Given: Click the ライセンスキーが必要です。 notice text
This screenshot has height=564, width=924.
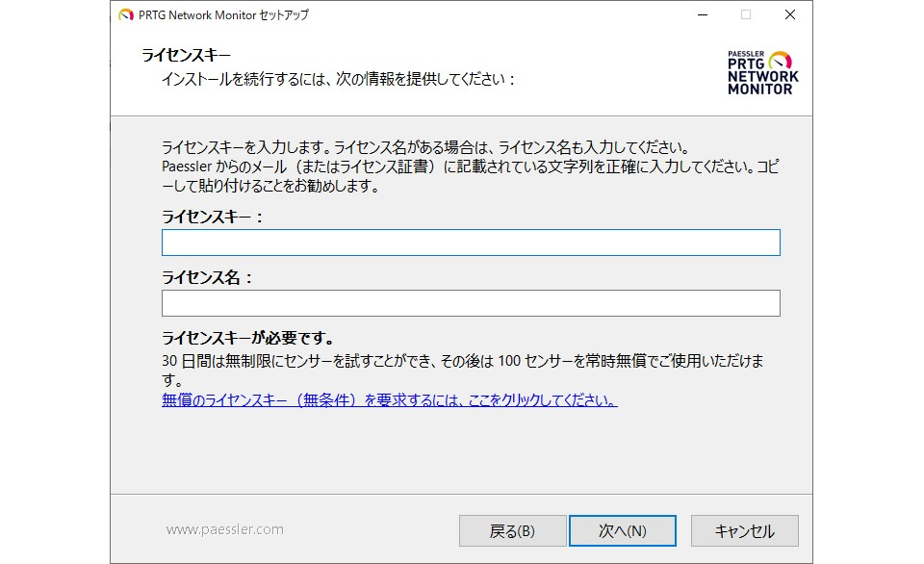Looking at the screenshot, I should click(248, 338).
